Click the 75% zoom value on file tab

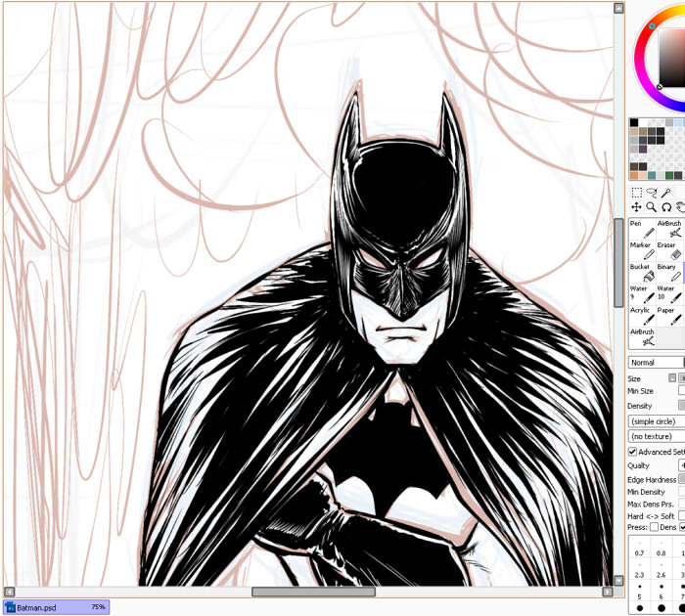pyautogui.click(x=98, y=607)
